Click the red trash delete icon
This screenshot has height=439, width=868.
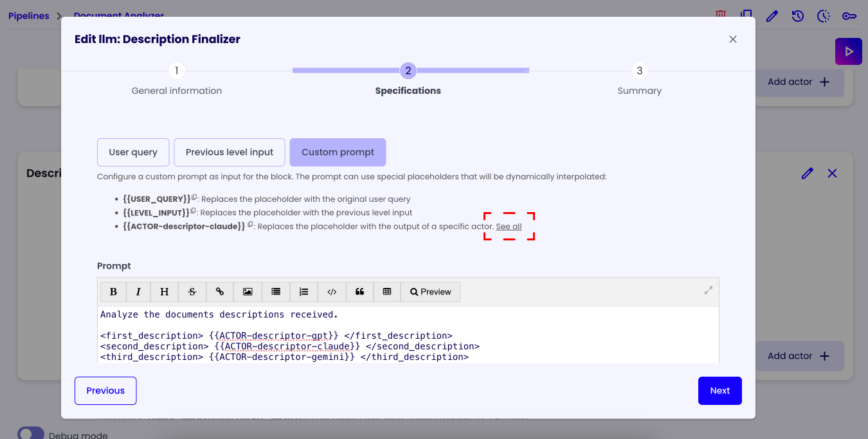tap(721, 15)
